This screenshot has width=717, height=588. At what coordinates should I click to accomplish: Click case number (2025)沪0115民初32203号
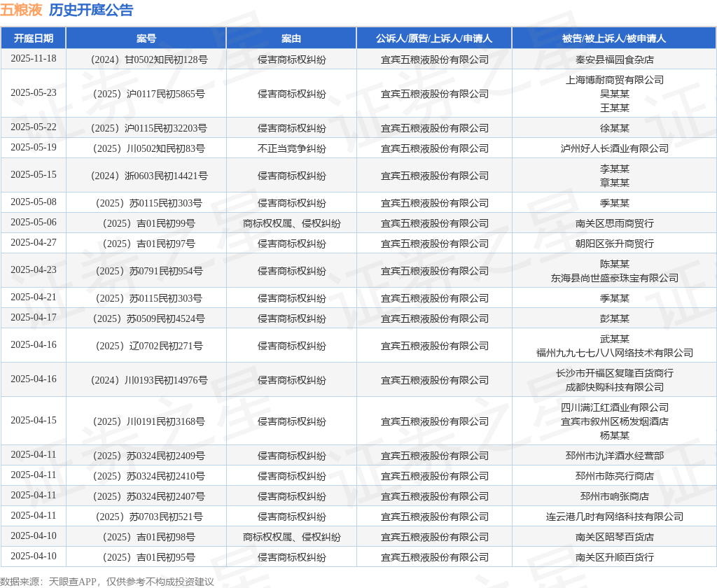click(149, 128)
